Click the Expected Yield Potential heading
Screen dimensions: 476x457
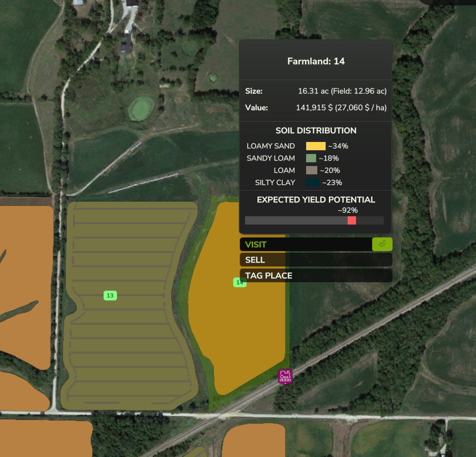(316, 200)
